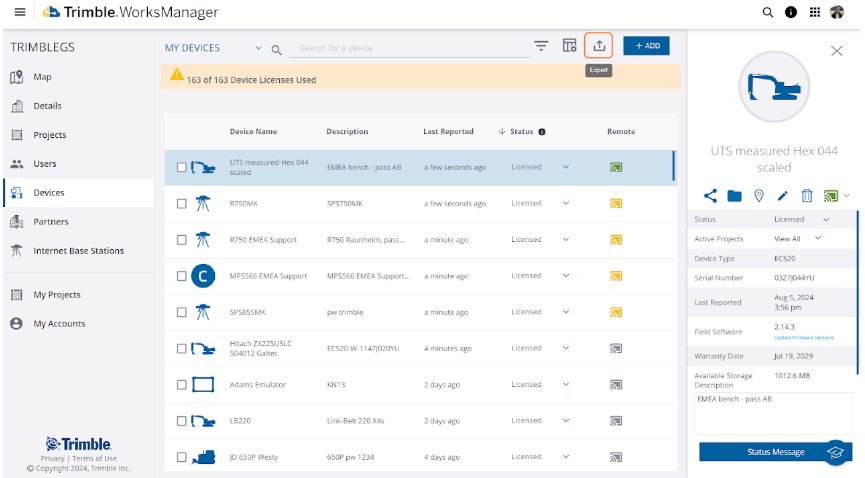The image size is (865, 478).
Task: Click the share icon in device panel
Action: 711,196
